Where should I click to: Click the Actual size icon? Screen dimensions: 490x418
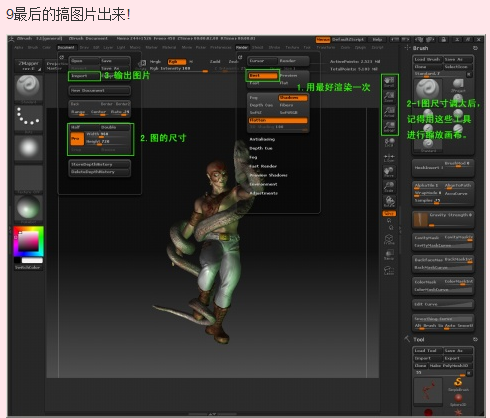pyautogui.click(x=389, y=112)
